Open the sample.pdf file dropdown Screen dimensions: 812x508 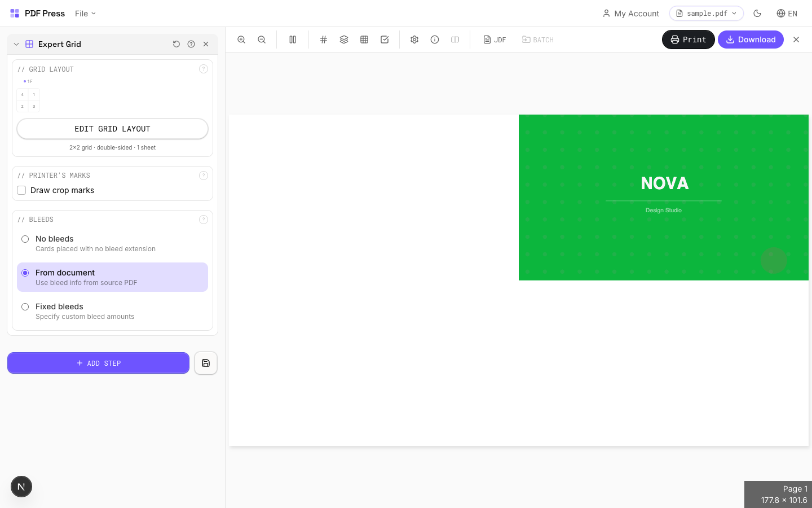click(x=707, y=14)
